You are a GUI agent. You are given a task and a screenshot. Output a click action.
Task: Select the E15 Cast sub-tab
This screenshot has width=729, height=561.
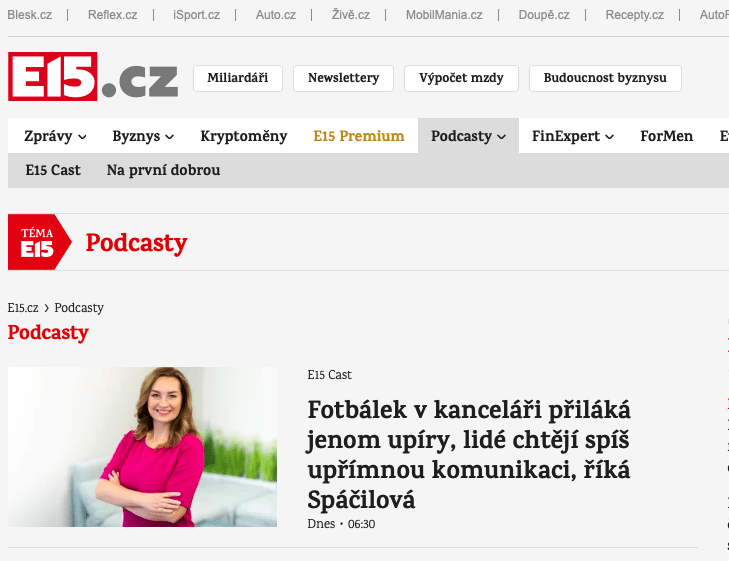(53, 170)
